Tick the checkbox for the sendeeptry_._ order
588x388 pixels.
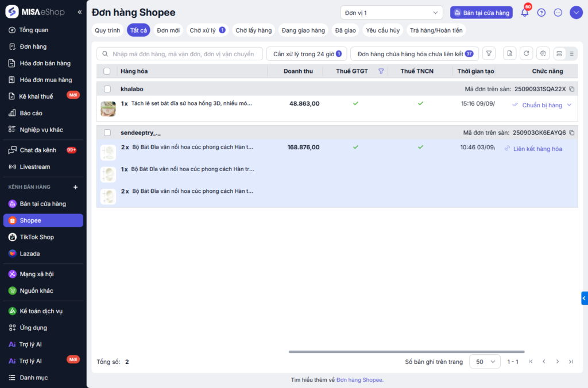click(107, 133)
